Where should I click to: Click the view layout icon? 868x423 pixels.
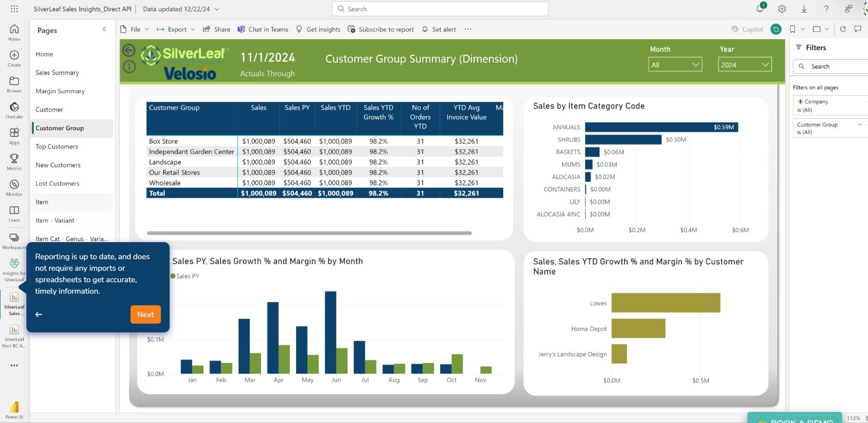[817, 29]
